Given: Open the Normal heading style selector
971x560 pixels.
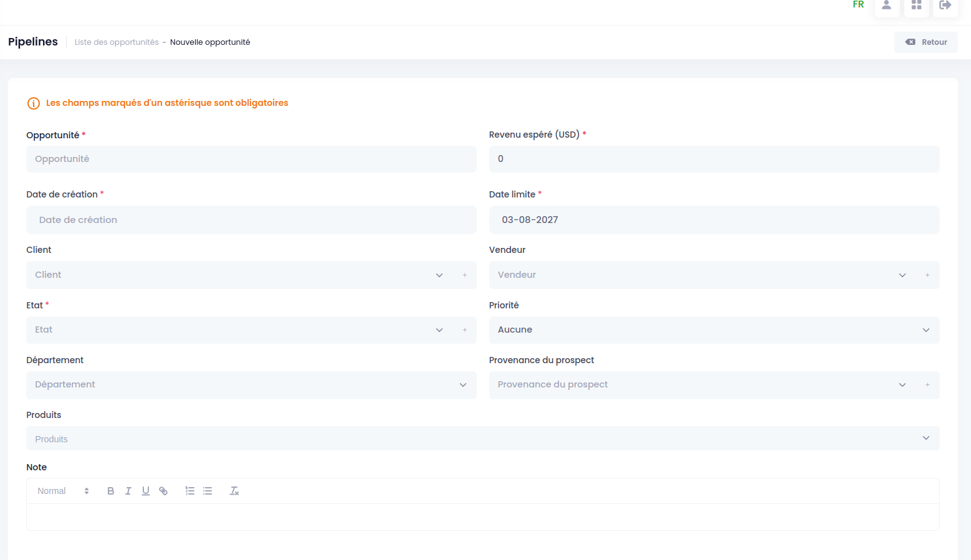Looking at the screenshot, I should [63, 491].
